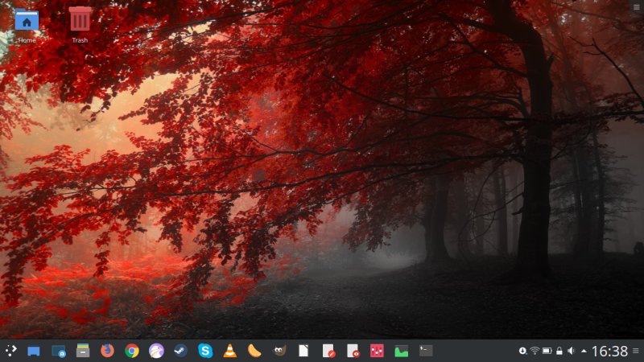Click the Show Desktop taskbar icon
644x362 pixels.
tap(34, 351)
